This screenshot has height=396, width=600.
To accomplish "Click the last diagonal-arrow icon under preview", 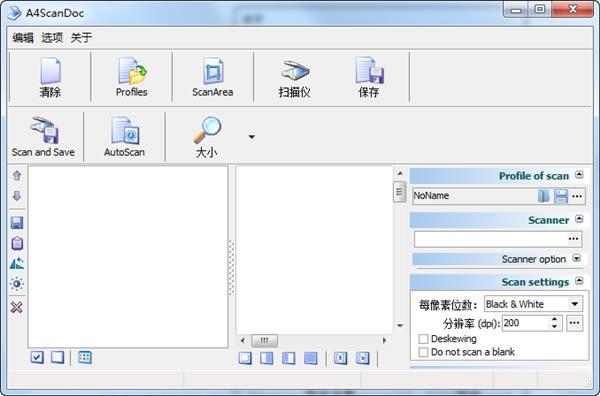I will pyautogui.click(x=362, y=358).
